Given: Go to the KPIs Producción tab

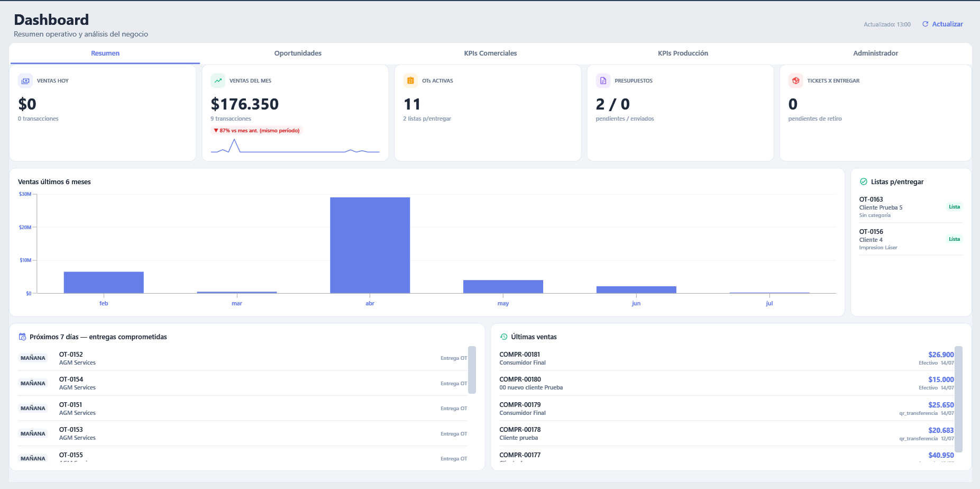Looking at the screenshot, I should (683, 53).
